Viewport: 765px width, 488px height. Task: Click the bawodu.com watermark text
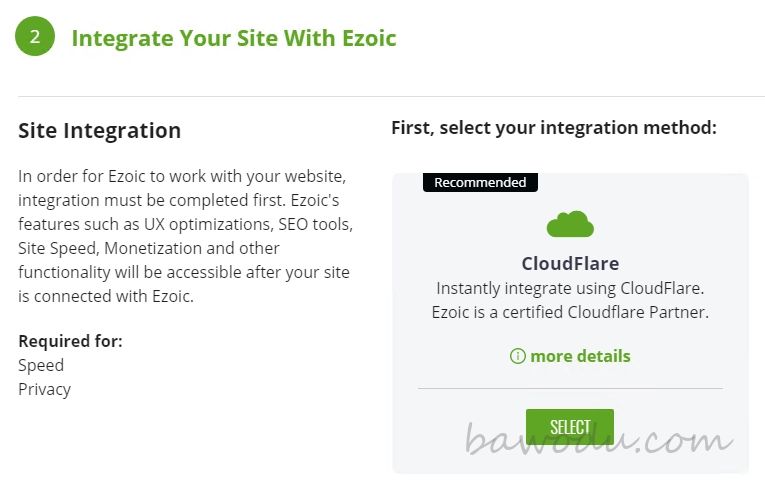click(599, 439)
